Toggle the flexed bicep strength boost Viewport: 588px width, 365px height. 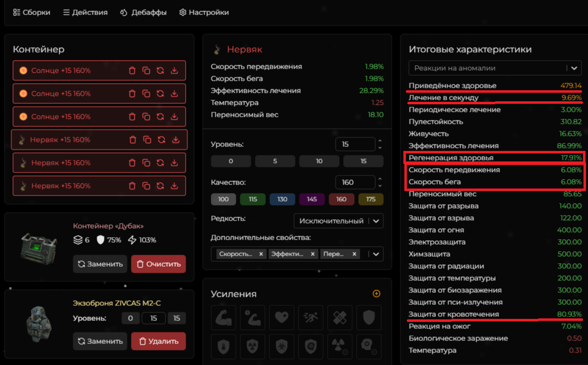[x=223, y=318]
